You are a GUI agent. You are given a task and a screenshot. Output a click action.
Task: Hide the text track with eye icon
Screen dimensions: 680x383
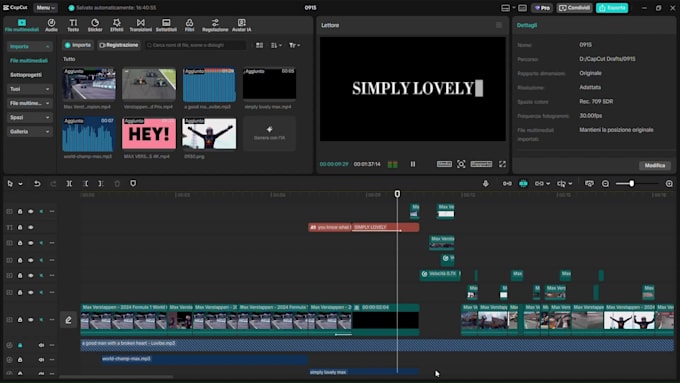(31, 227)
